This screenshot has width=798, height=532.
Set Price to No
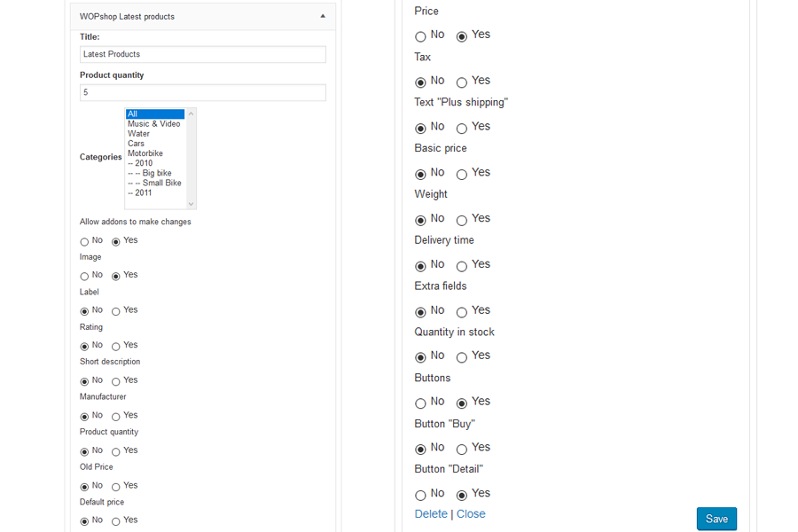(x=420, y=37)
